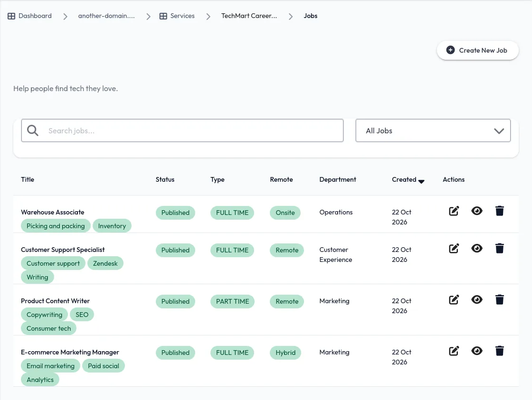532x400 pixels.
Task: View the E-commerce Marketing Manager job
Action: (x=477, y=351)
